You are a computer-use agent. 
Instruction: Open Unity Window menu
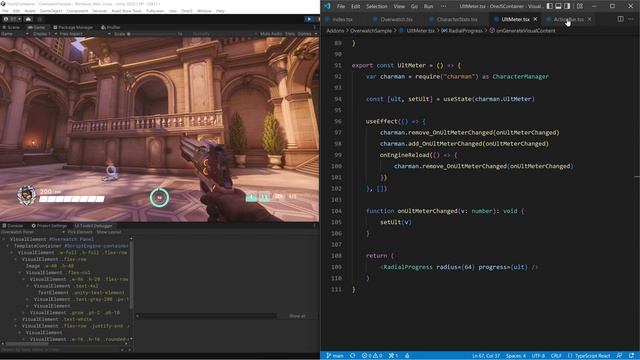[204, 11]
